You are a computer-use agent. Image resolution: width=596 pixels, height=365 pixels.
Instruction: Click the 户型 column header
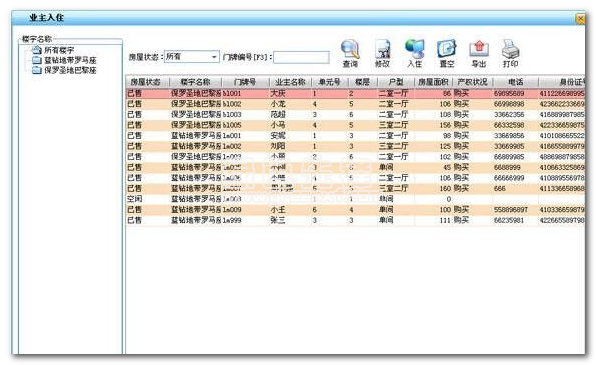tap(396, 82)
